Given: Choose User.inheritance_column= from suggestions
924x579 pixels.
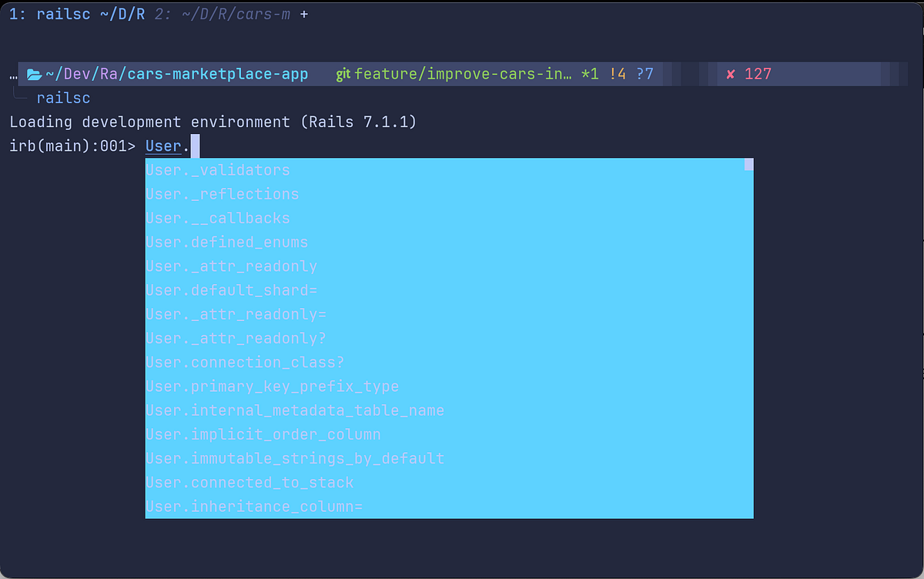Looking at the screenshot, I should (x=254, y=507).
